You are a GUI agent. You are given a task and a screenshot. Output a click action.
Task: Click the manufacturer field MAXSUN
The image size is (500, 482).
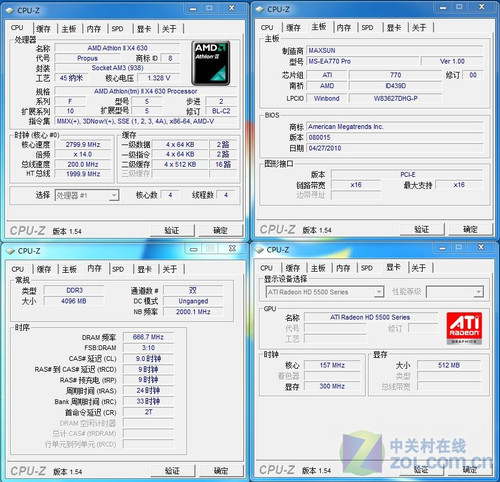[395, 50]
